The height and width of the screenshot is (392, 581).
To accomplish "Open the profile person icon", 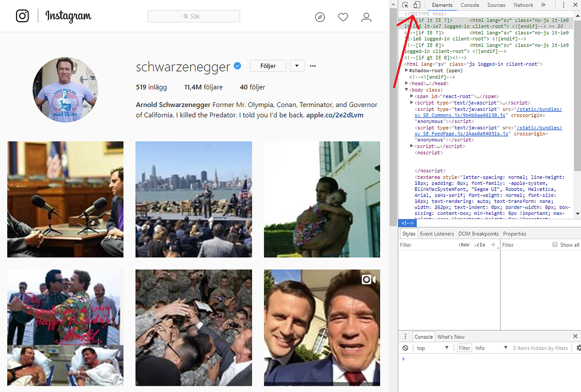I will (x=366, y=17).
